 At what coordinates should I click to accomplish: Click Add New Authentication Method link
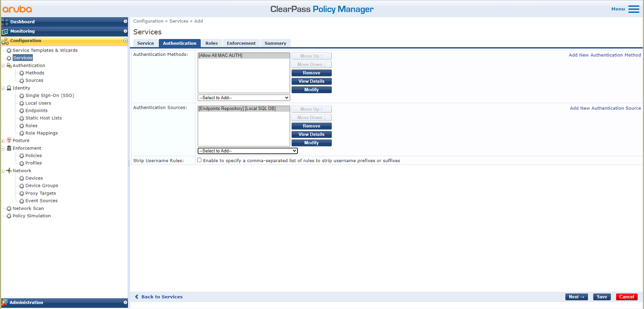pyautogui.click(x=605, y=55)
